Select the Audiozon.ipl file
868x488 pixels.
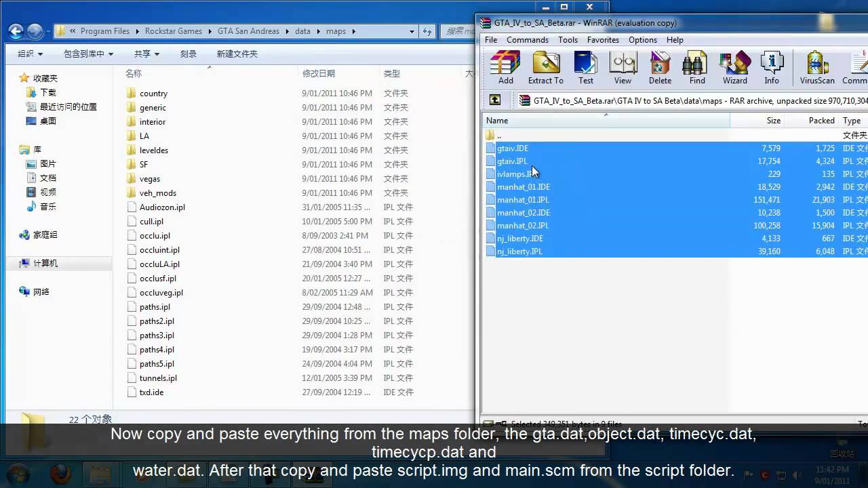tap(162, 207)
